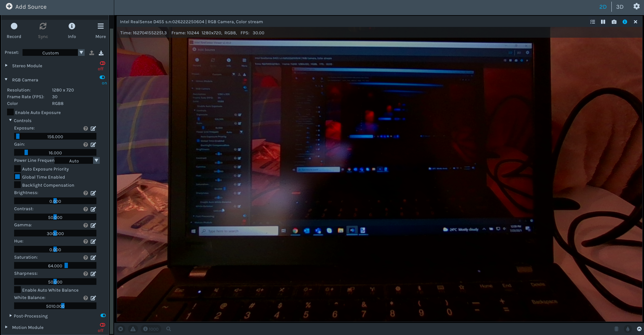Expand the Motion Module section
The width and height of the screenshot is (644, 335).
6,327
